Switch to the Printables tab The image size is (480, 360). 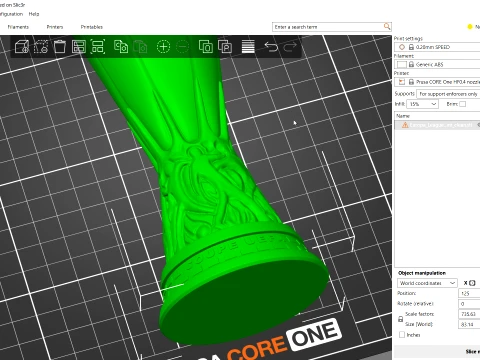pyautogui.click(x=92, y=27)
